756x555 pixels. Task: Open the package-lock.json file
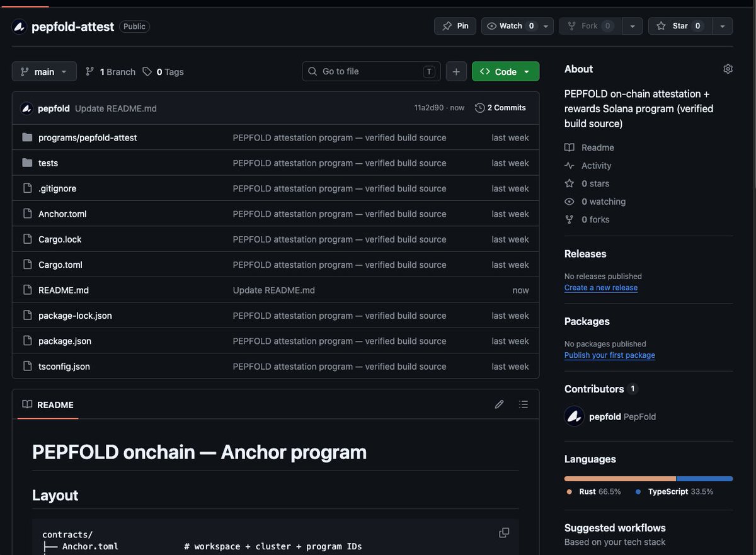[75, 316]
